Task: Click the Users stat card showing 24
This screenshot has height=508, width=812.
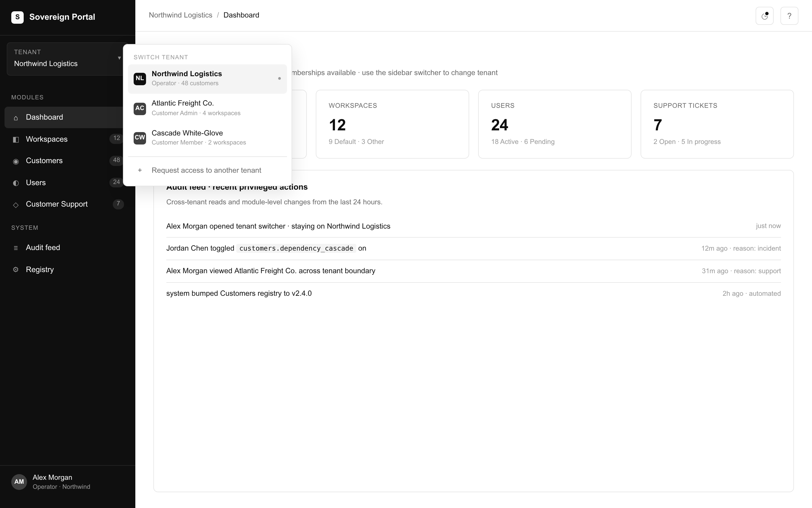Action: pos(555,124)
